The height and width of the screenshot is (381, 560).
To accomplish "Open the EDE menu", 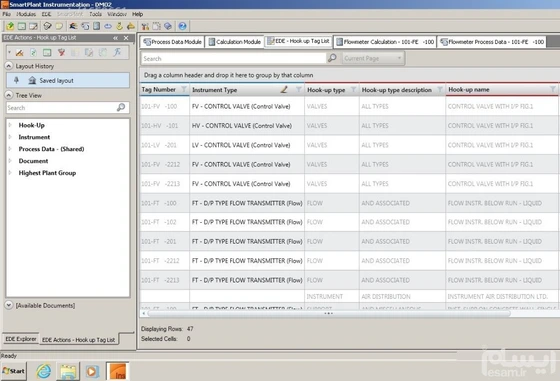I will coord(46,14).
